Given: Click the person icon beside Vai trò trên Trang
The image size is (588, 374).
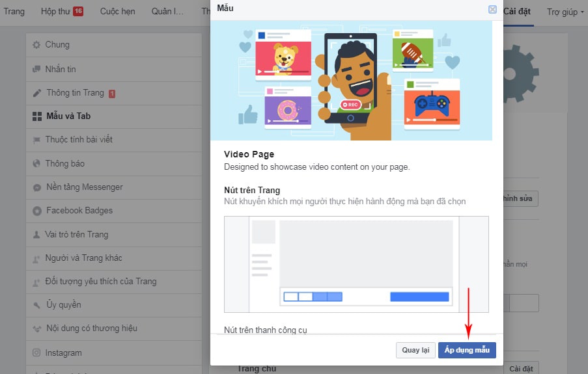Looking at the screenshot, I should [x=36, y=235].
